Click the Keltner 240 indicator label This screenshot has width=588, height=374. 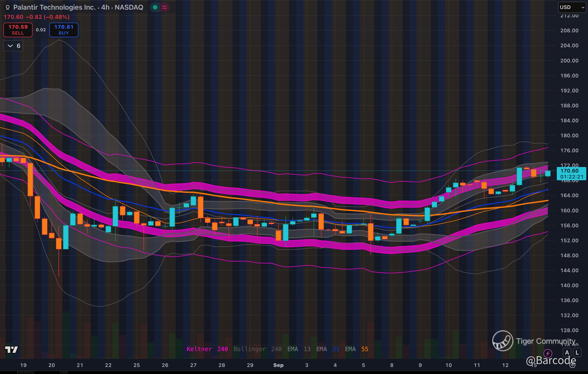[x=207, y=349]
